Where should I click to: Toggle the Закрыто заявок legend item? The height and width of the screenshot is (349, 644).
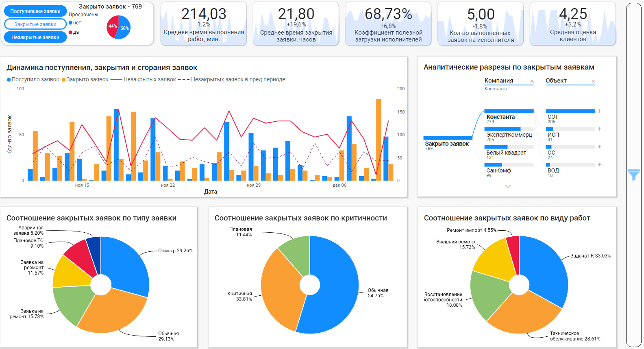(85, 80)
